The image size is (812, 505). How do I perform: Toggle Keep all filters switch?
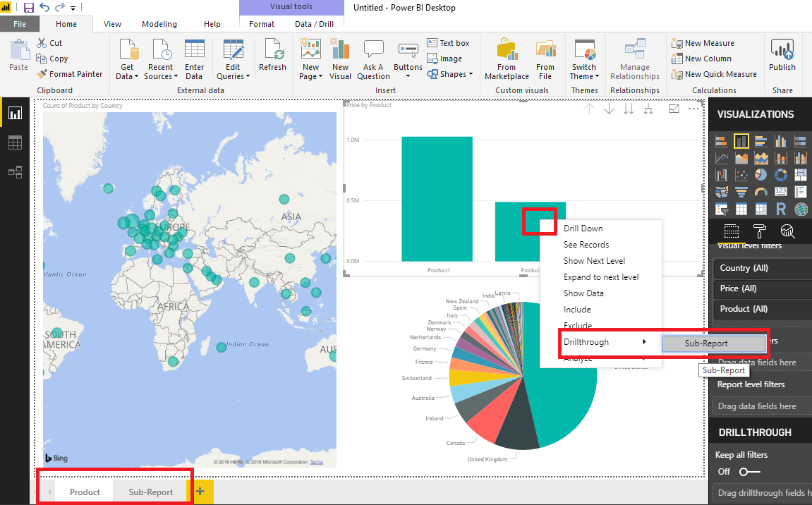[x=749, y=471]
